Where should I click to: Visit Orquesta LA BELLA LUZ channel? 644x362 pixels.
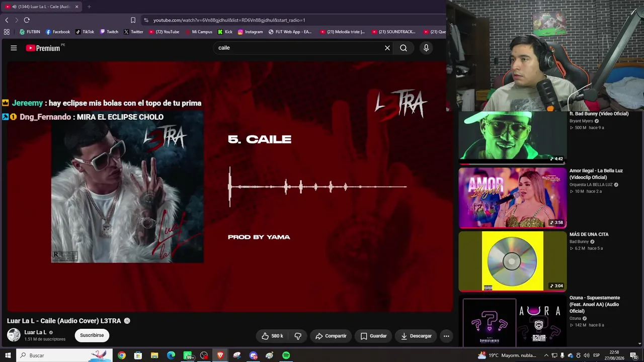[x=591, y=185]
